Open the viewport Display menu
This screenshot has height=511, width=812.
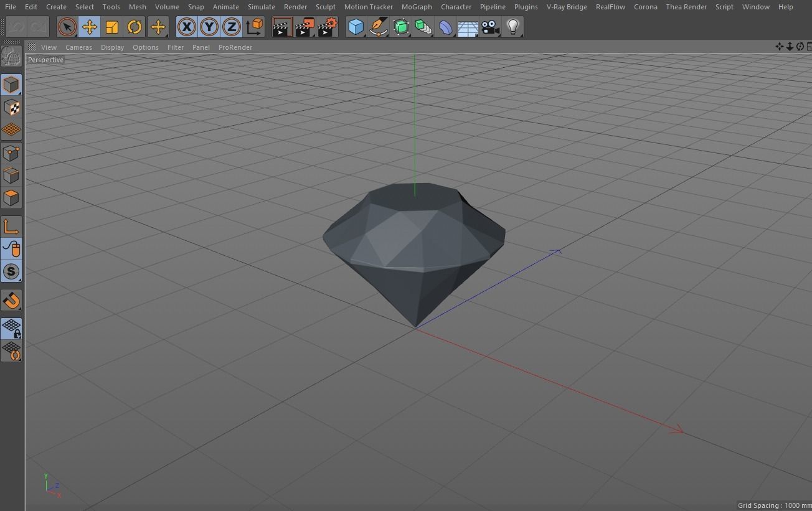(112, 47)
